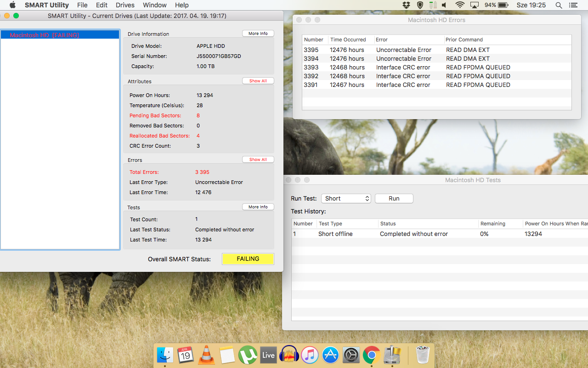
Task: Open iTunes from the Dock
Action: [x=310, y=355]
